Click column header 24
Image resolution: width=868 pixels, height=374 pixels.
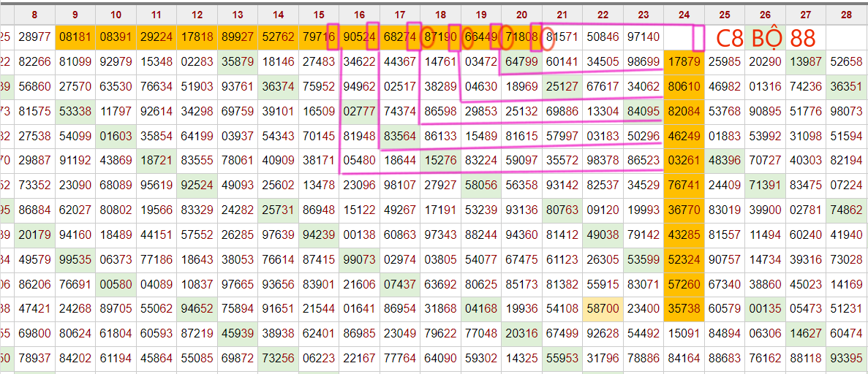(684, 15)
